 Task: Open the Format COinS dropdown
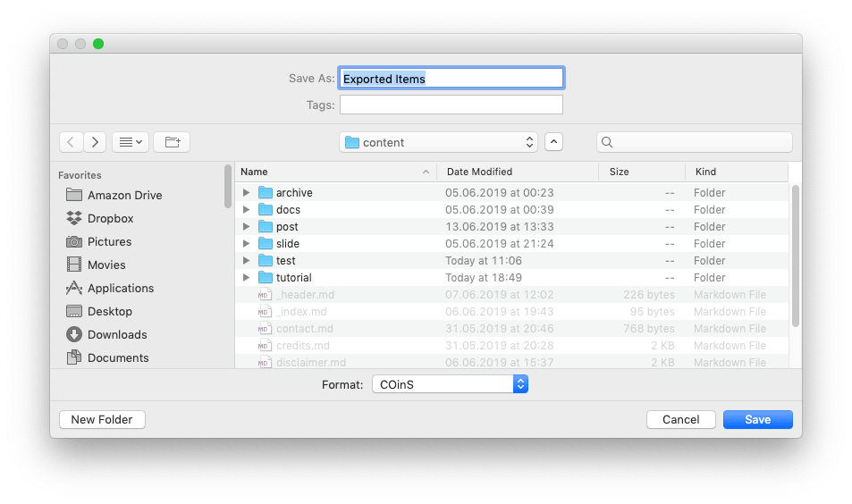[450, 384]
